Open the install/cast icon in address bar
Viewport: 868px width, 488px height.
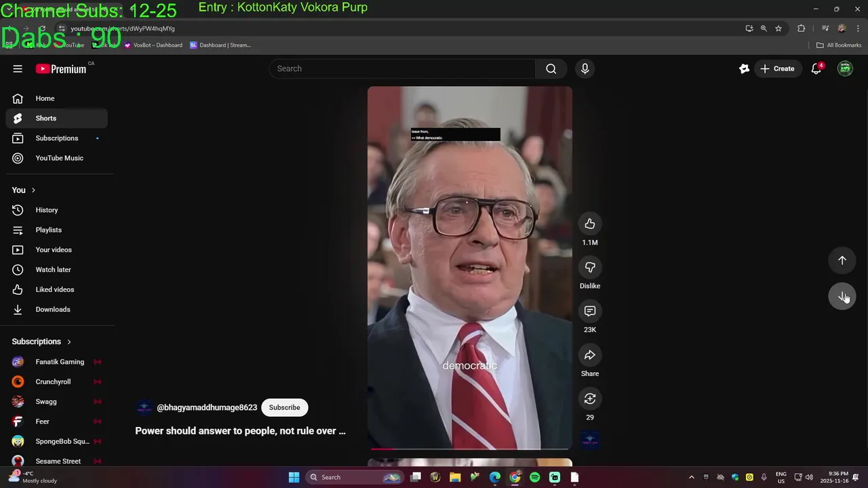point(749,28)
